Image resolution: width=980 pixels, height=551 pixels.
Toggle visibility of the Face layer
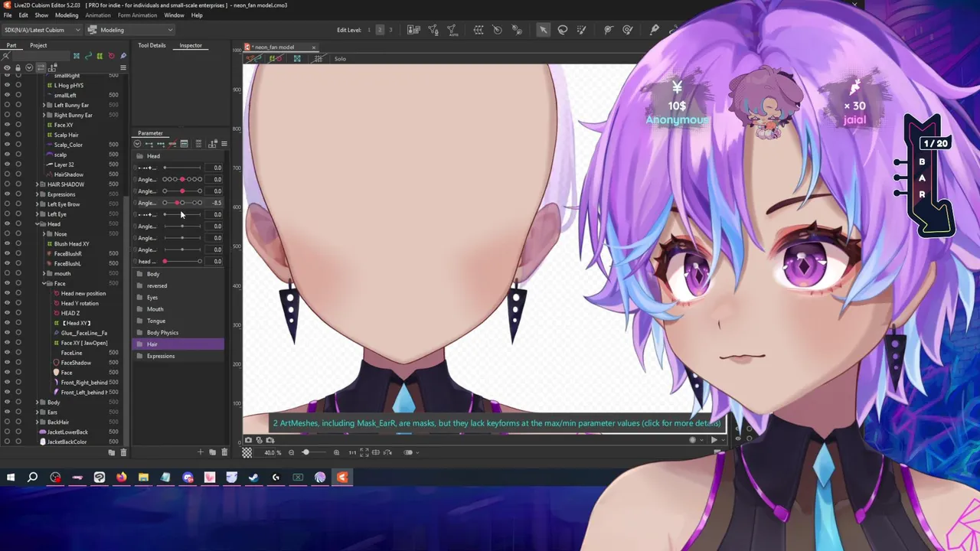tap(7, 373)
